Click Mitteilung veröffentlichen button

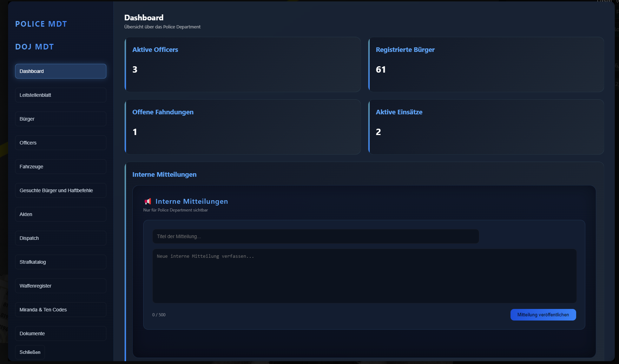pyautogui.click(x=543, y=315)
